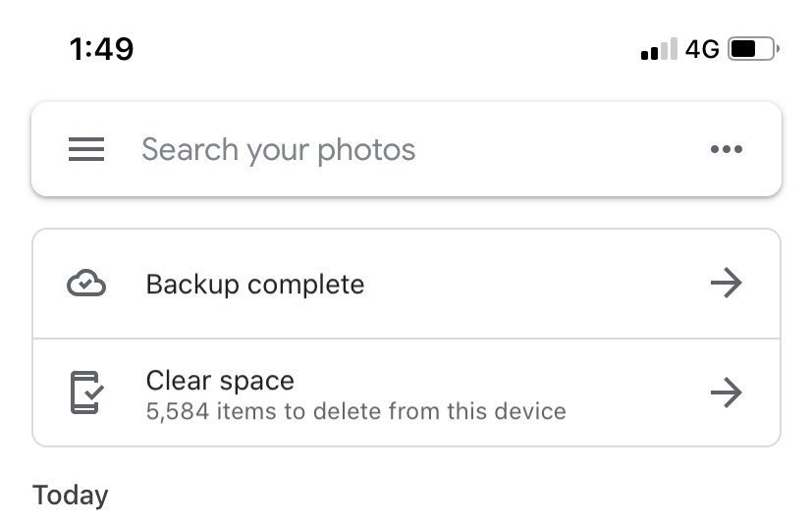Open the Clear space row
Viewport: 812px width, 523px height.
[x=406, y=392]
